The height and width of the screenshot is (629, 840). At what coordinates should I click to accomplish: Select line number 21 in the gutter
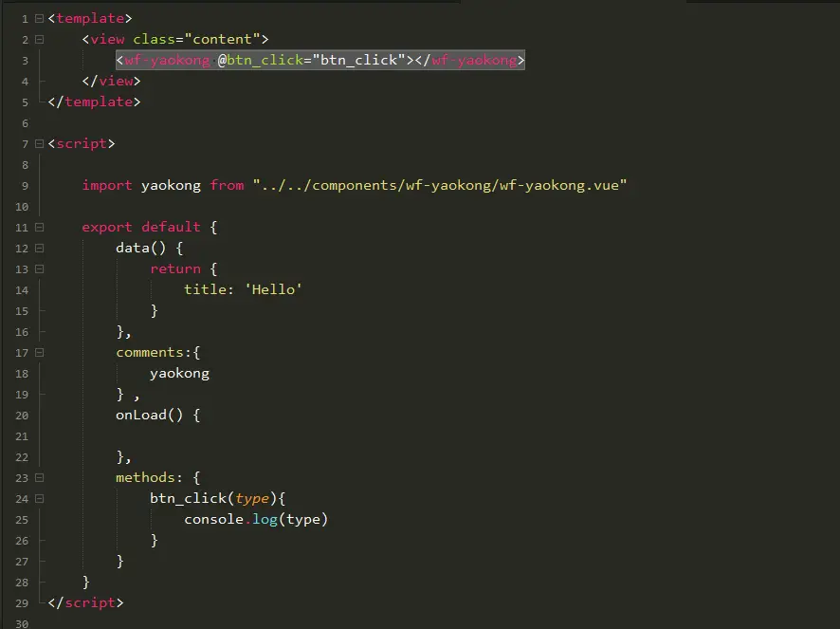point(22,436)
